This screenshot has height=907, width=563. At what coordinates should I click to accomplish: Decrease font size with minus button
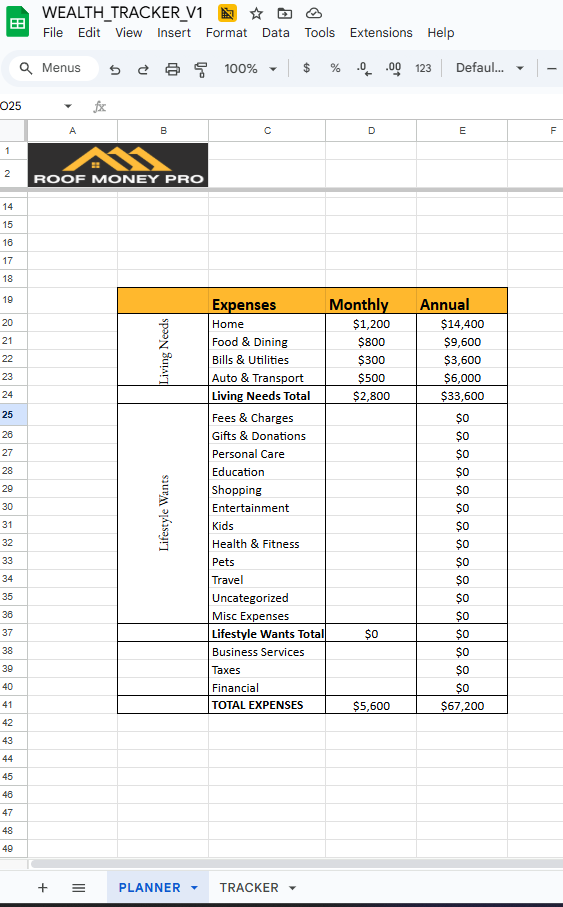(551, 68)
